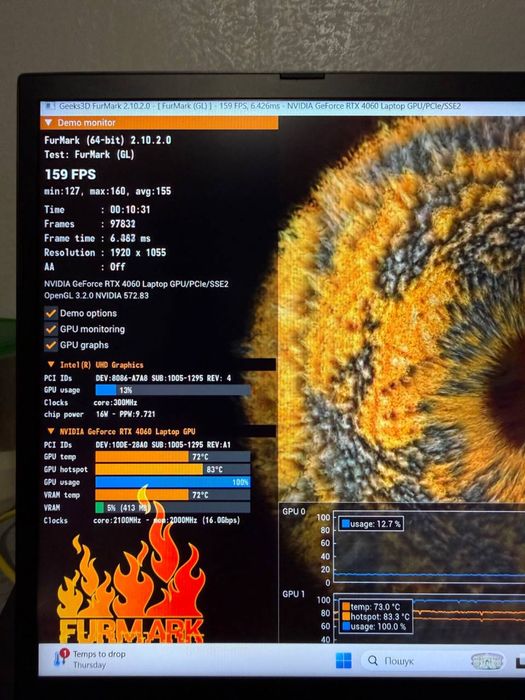Screen dimensions: 525x700
Task: Click the NVIDIA GPU usage 100% bar
Action: coord(173,482)
